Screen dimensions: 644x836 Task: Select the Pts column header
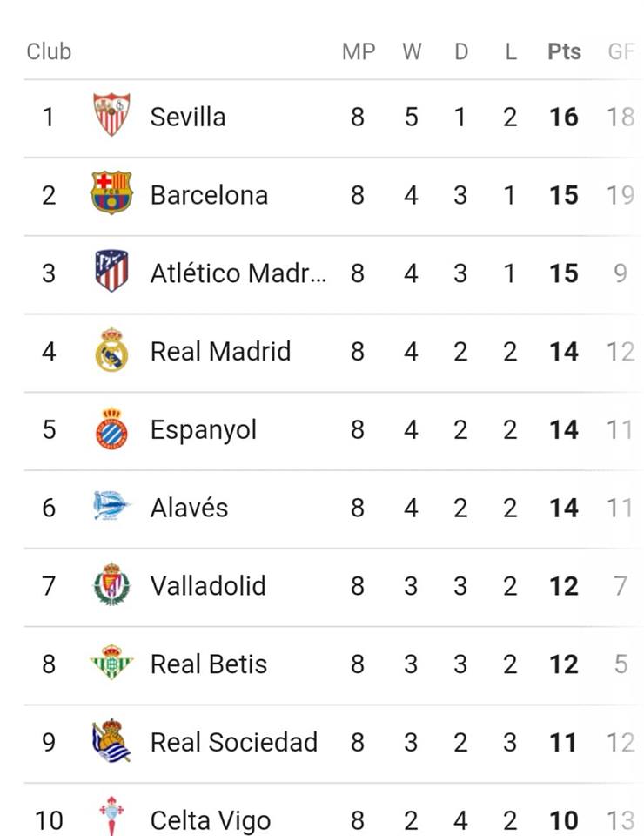[x=564, y=51]
